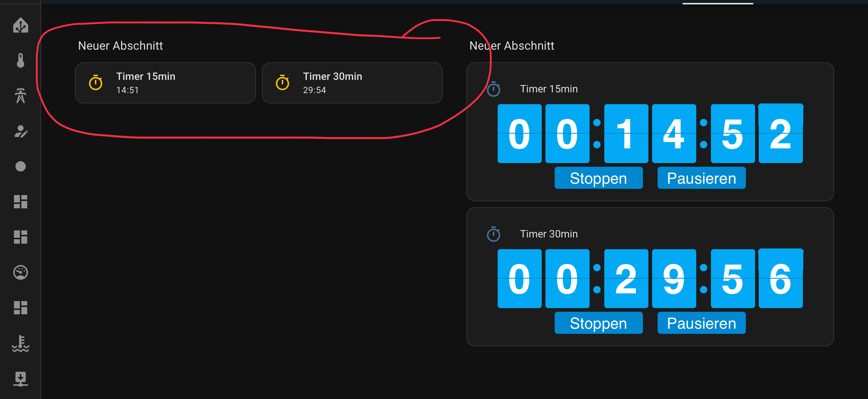
Task: Open the third dashboard grid icon
Action: (21, 308)
